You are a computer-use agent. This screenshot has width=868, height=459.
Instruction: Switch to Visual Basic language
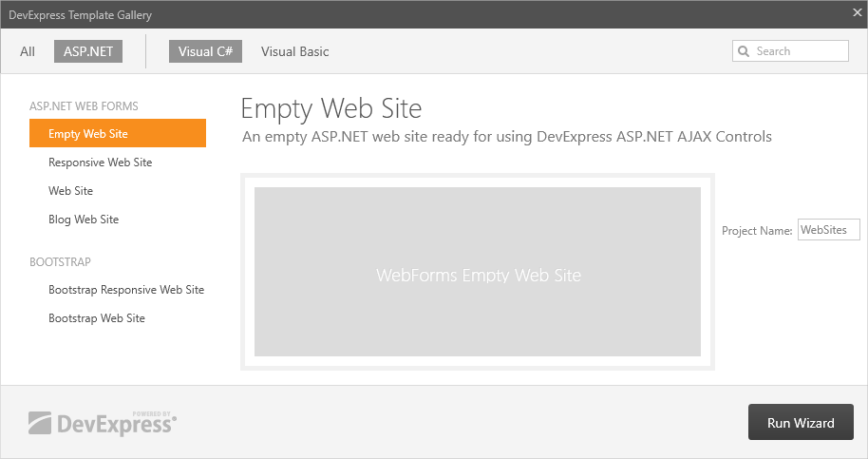[295, 51]
